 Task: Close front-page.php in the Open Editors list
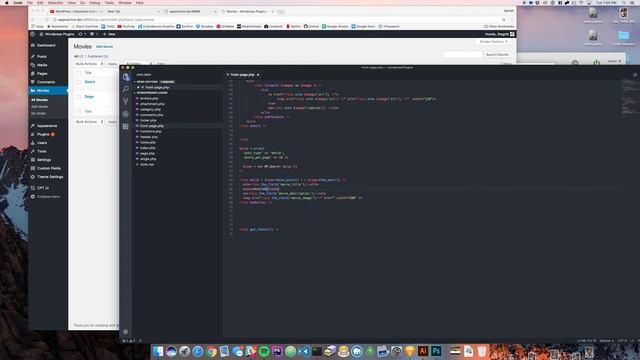(138, 87)
